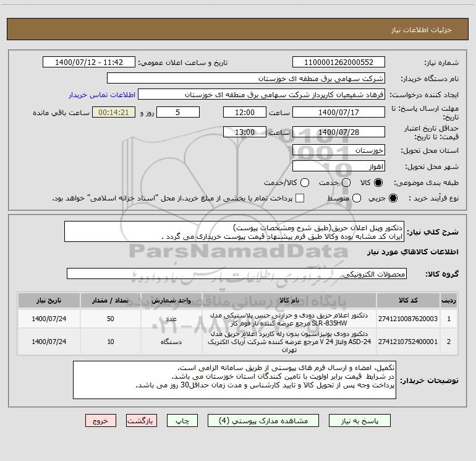Click the توضیحات خریدار text area
Screen dimensions: 476x461
234,380
